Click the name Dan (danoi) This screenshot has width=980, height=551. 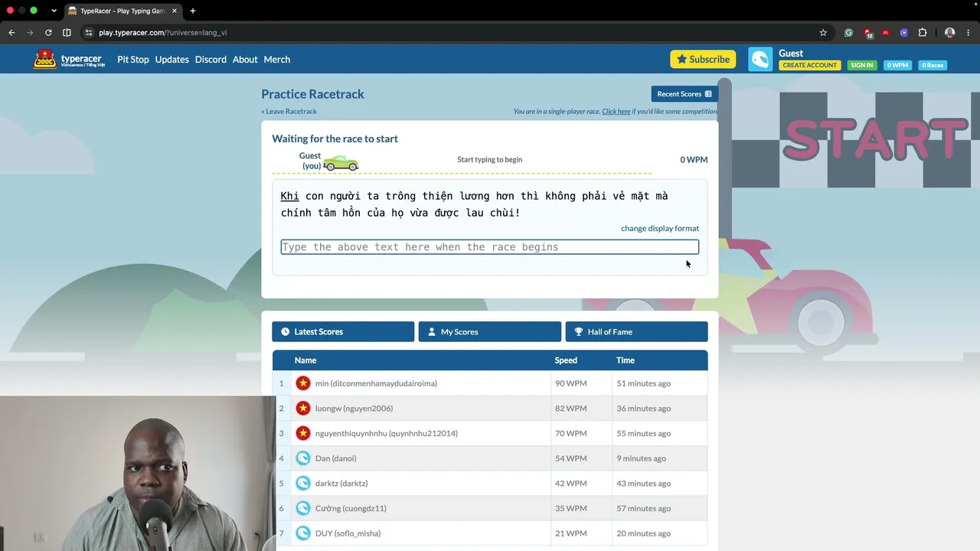pyautogui.click(x=335, y=458)
